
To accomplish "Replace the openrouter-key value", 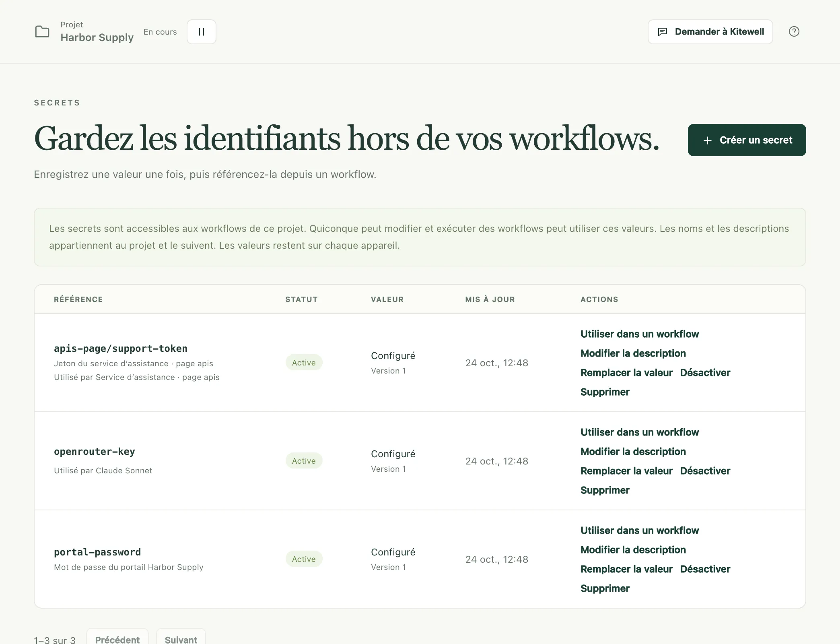I will point(626,471).
